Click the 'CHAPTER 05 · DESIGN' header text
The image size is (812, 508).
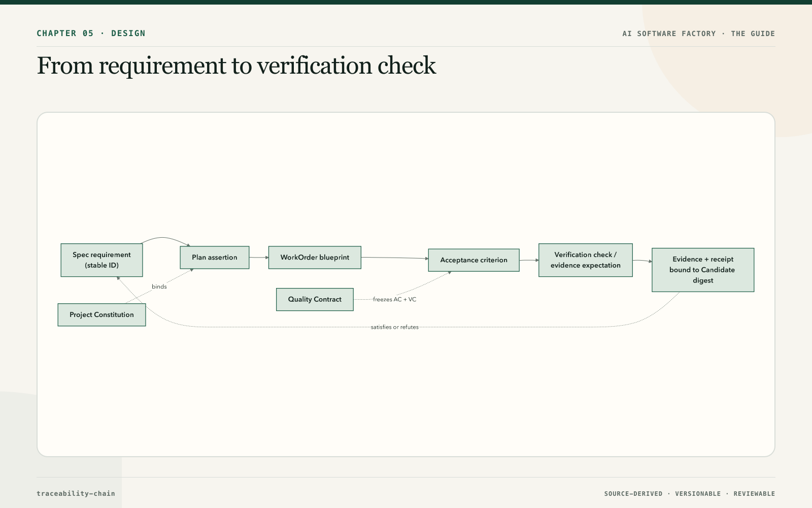[91, 34]
